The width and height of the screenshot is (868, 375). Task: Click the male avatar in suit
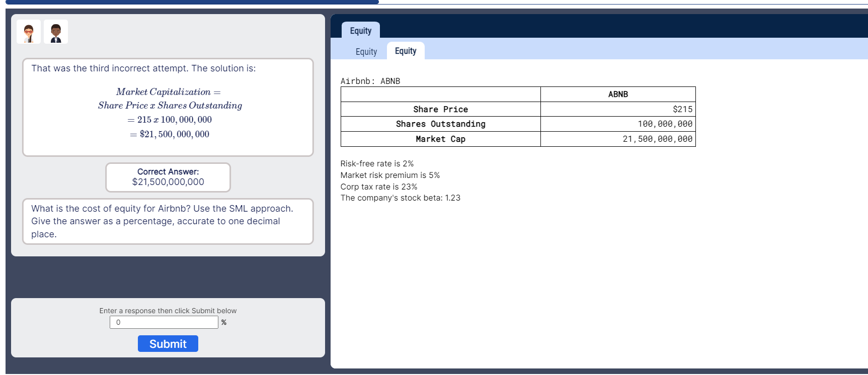pyautogui.click(x=56, y=32)
